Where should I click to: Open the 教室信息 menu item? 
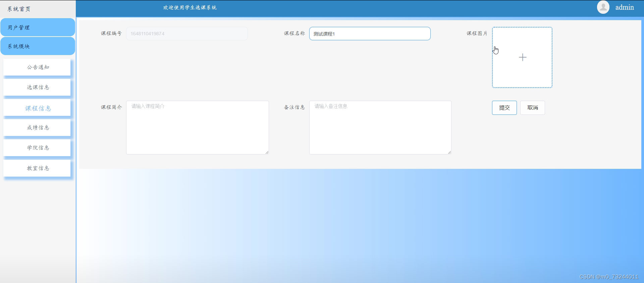pyautogui.click(x=37, y=168)
